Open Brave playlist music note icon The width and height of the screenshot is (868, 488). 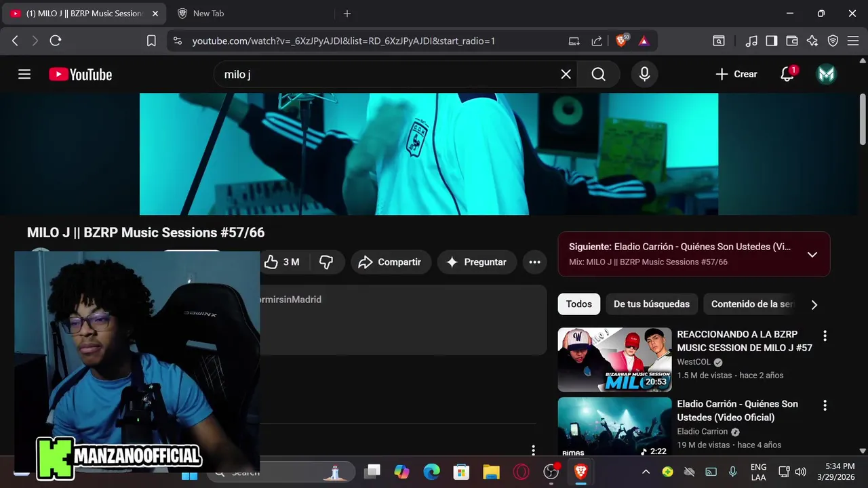pyautogui.click(x=751, y=41)
